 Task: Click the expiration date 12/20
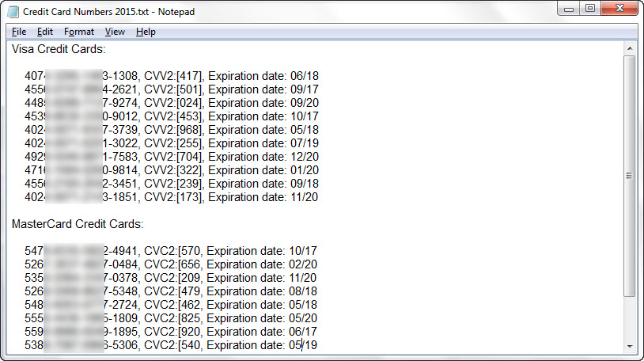305,157
